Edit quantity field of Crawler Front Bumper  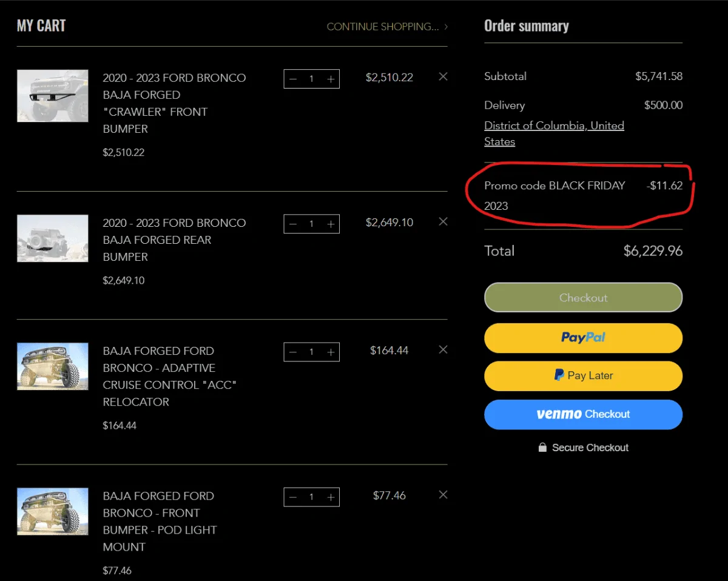click(311, 79)
